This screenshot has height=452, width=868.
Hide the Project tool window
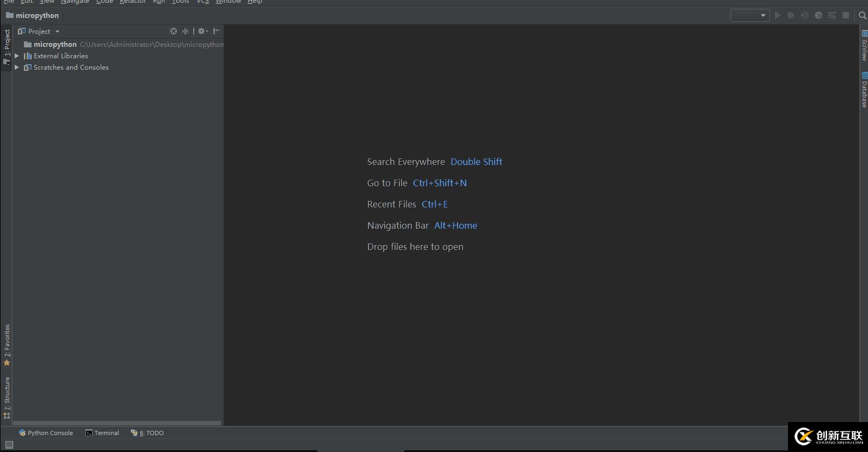(x=217, y=31)
